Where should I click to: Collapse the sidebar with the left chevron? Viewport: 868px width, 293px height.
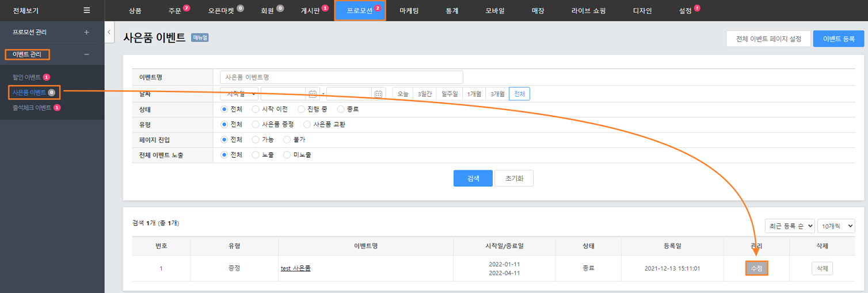coord(109,33)
